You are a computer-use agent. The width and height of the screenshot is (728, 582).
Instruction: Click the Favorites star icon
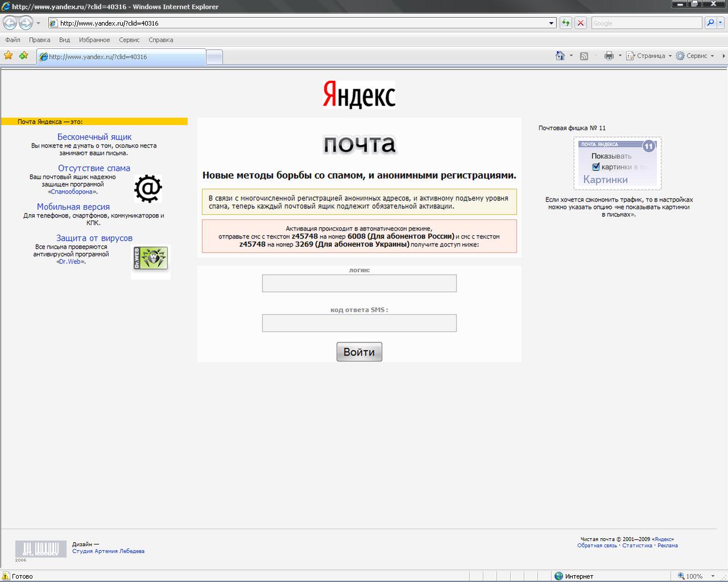[8, 56]
